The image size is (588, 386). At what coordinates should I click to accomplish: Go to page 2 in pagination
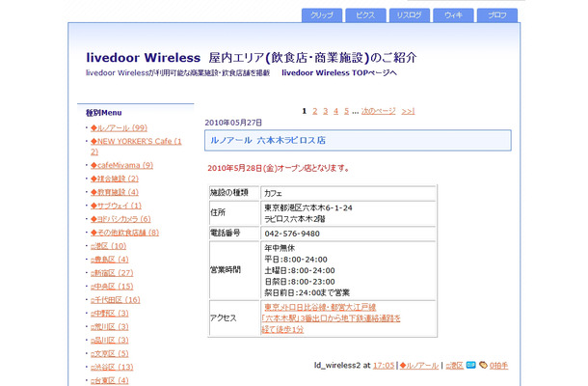[314, 111]
